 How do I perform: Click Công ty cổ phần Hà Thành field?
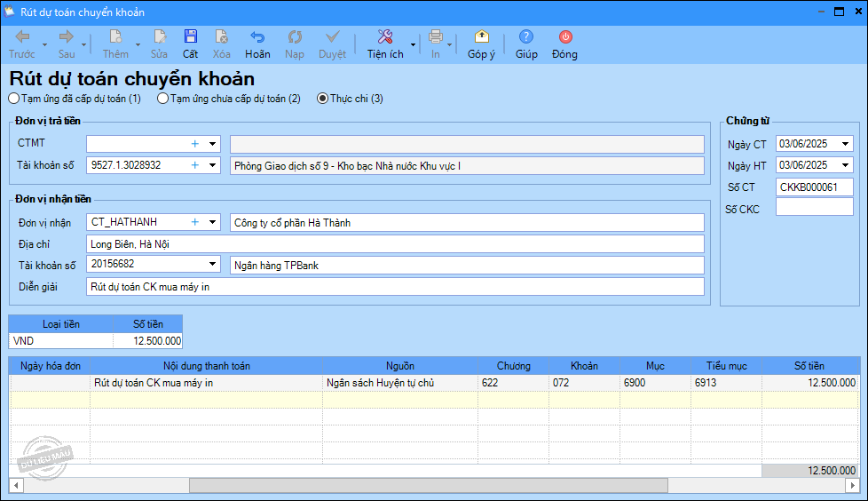(x=467, y=223)
